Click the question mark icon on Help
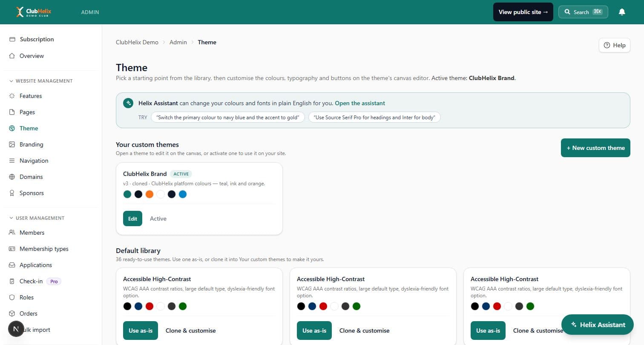The height and width of the screenshot is (345, 644). pos(607,45)
